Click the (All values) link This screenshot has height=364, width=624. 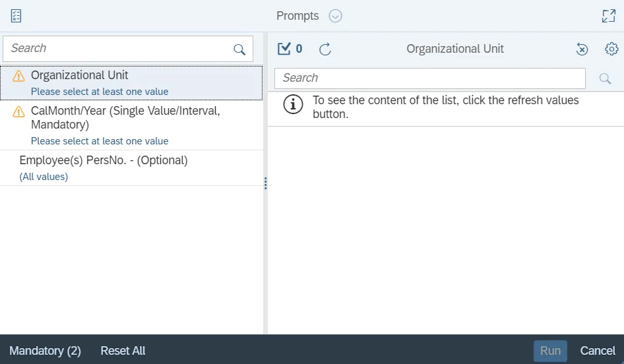[44, 177]
